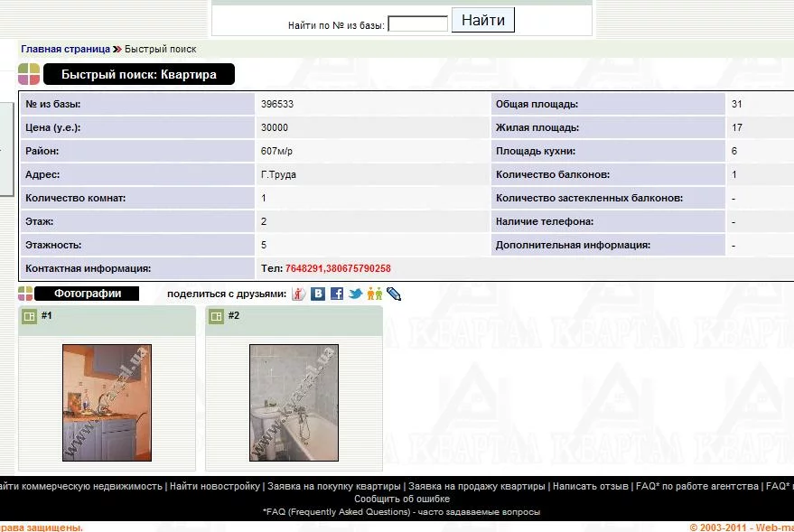The width and height of the screenshot is (794, 532).
Task: Select address value Г.Труда
Action: point(278,174)
